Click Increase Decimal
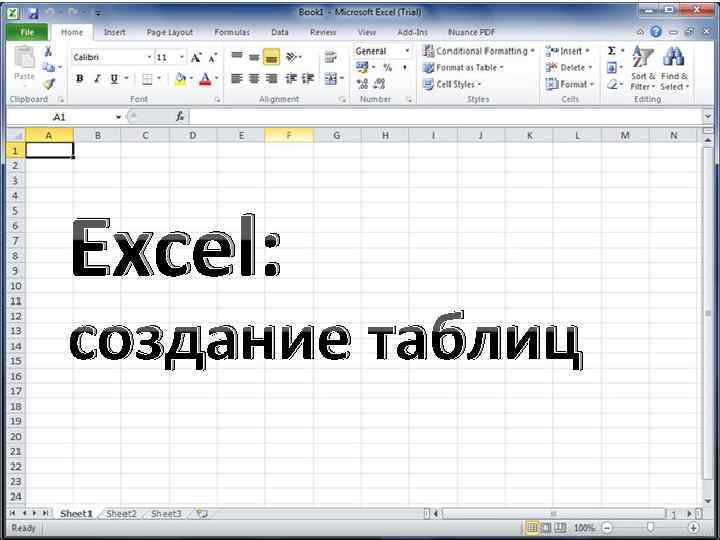Screen dimensions: 720x540 [362, 84]
